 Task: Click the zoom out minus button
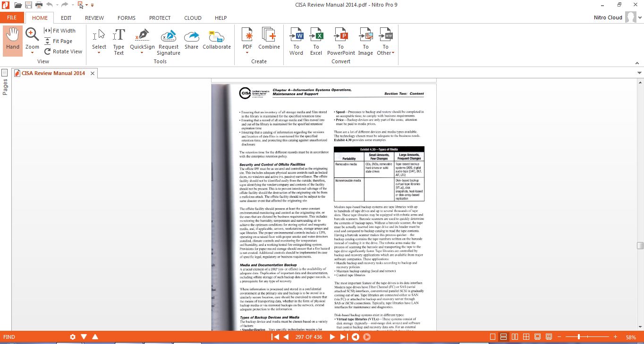pyautogui.click(x=559, y=337)
